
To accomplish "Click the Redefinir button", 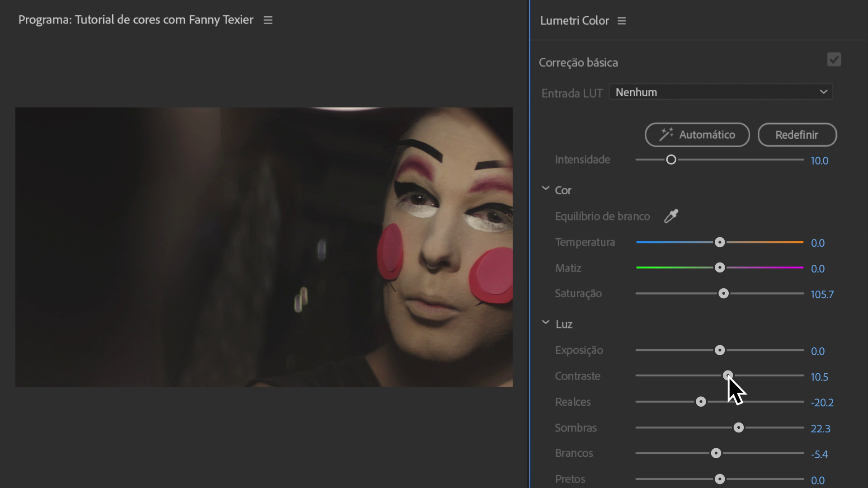I will click(x=797, y=135).
